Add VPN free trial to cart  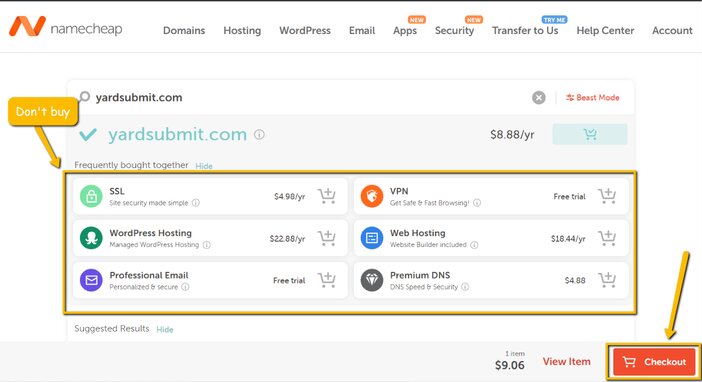607,196
